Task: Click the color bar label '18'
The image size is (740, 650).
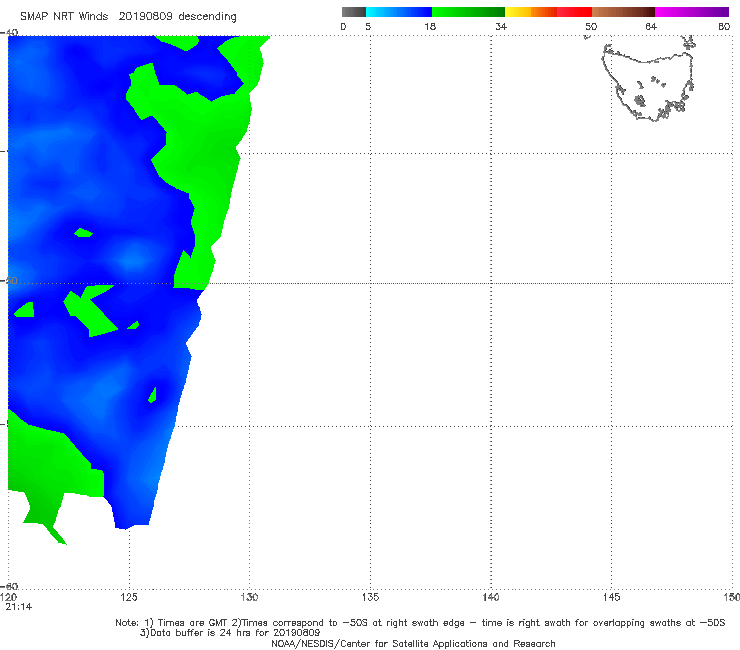Action: 430,26
